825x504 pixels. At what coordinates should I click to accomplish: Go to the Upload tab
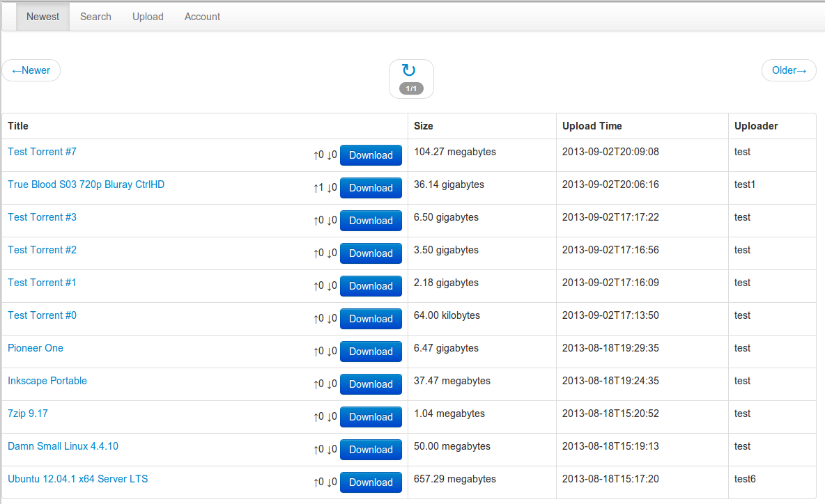click(148, 17)
